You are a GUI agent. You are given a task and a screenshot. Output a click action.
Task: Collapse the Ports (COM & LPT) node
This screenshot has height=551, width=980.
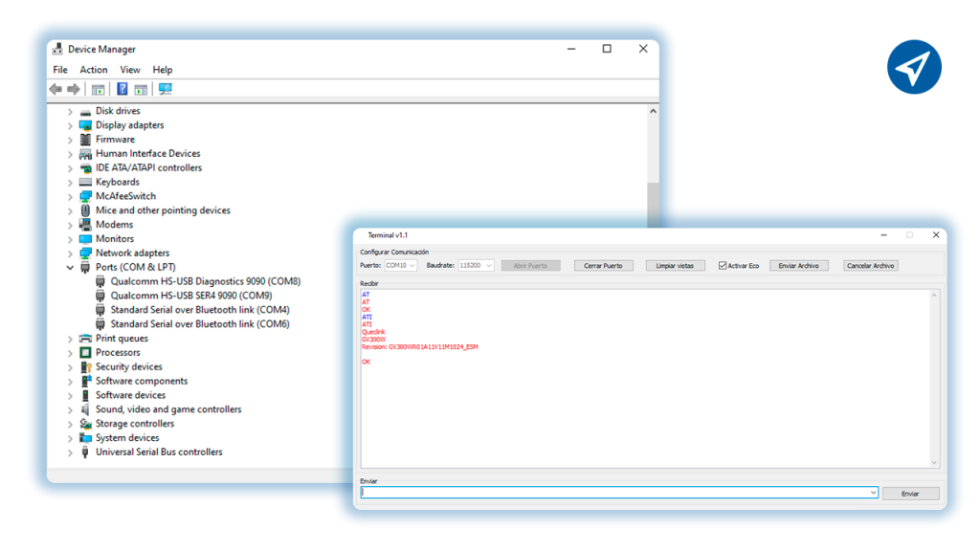(x=70, y=268)
